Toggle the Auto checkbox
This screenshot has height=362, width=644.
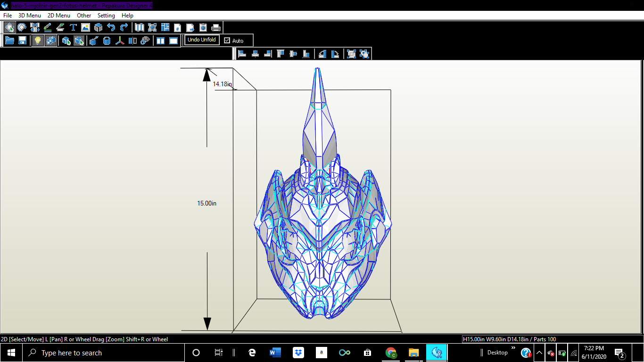coord(227,41)
